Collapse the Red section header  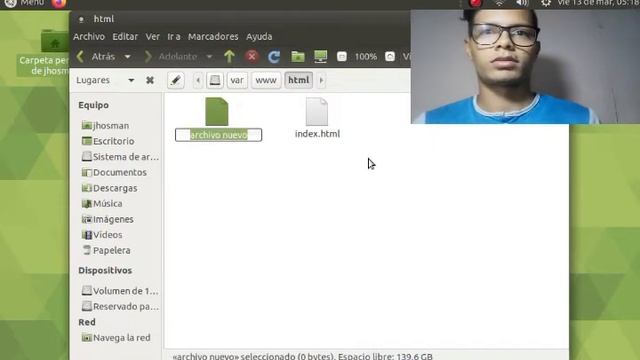tap(87, 322)
